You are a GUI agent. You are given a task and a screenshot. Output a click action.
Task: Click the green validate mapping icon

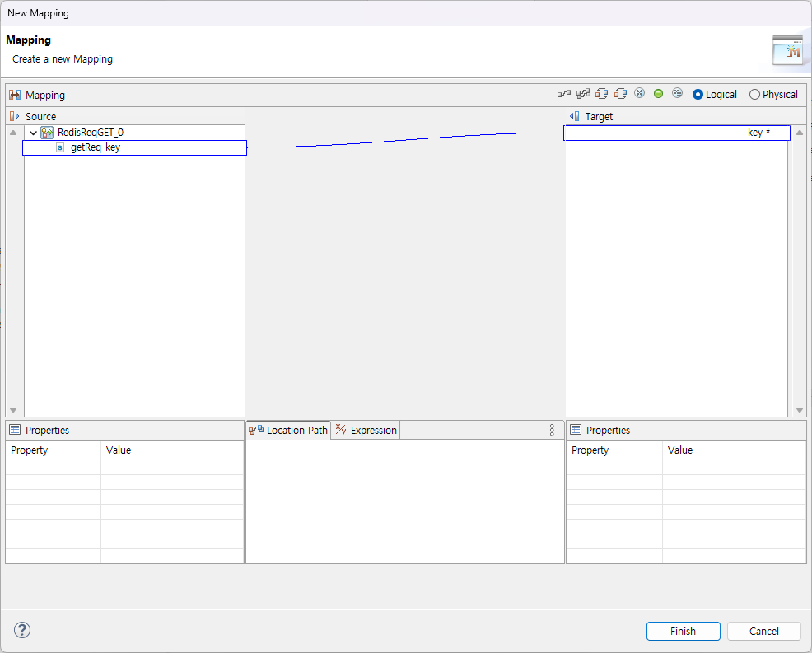point(658,93)
